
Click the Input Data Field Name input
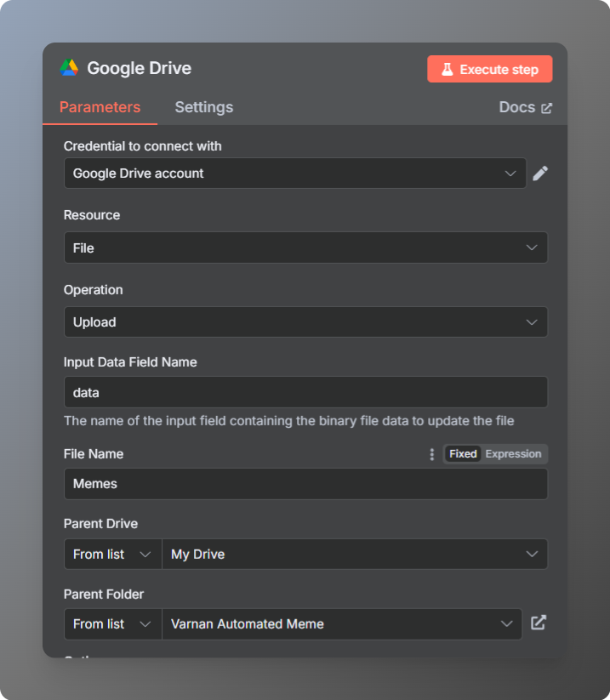(x=306, y=392)
